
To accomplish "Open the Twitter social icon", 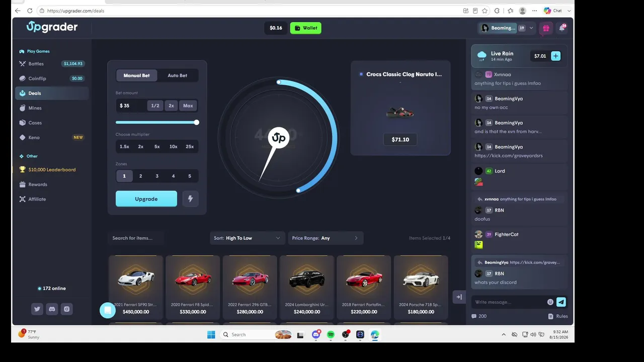I will click(x=37, y=309).
